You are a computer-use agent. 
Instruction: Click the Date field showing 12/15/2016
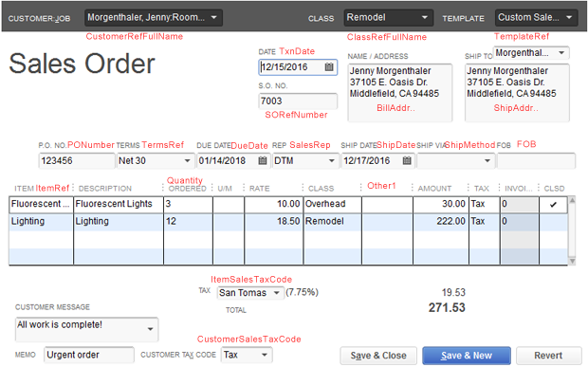click(298, 67)
